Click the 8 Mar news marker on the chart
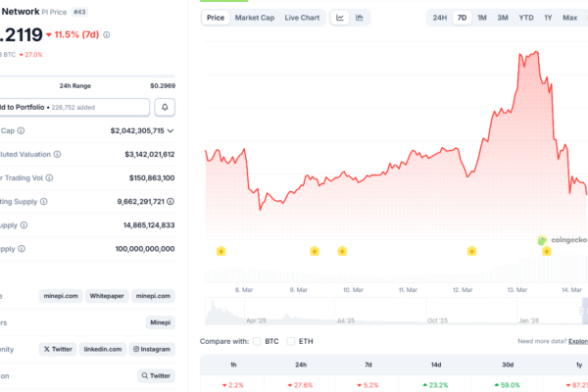 221,251
